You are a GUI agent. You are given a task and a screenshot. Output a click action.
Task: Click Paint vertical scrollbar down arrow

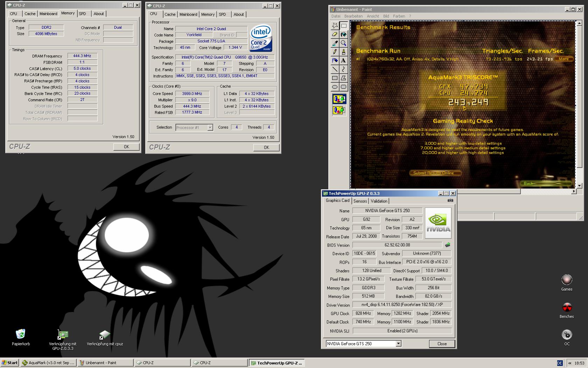pos(580,185)
